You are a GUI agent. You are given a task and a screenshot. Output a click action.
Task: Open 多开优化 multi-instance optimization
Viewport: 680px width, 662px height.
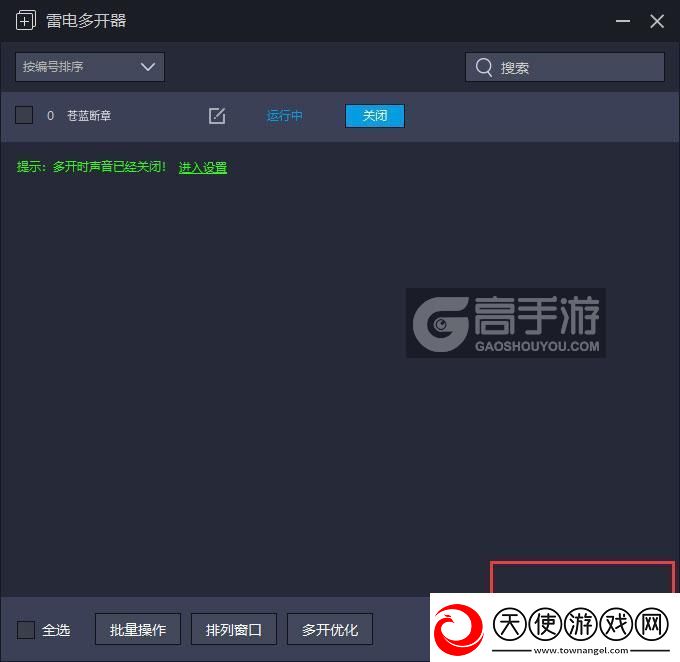(330, 629)
